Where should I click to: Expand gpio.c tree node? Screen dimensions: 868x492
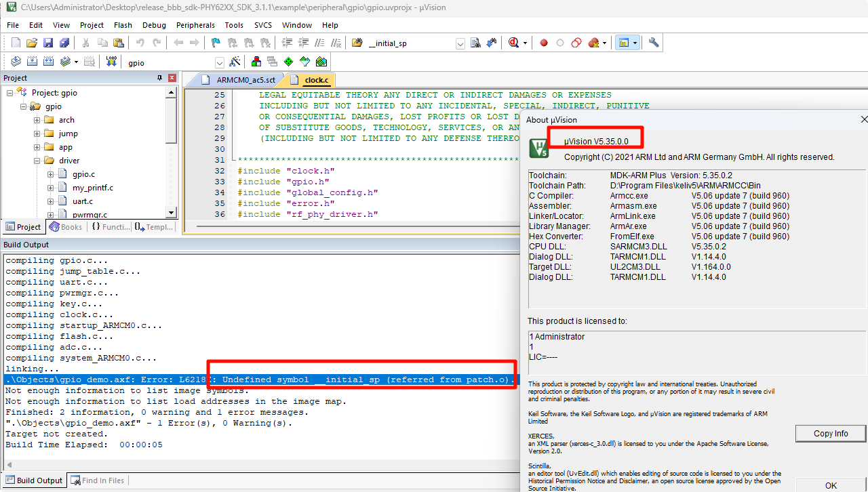click(x=51, y=174)
